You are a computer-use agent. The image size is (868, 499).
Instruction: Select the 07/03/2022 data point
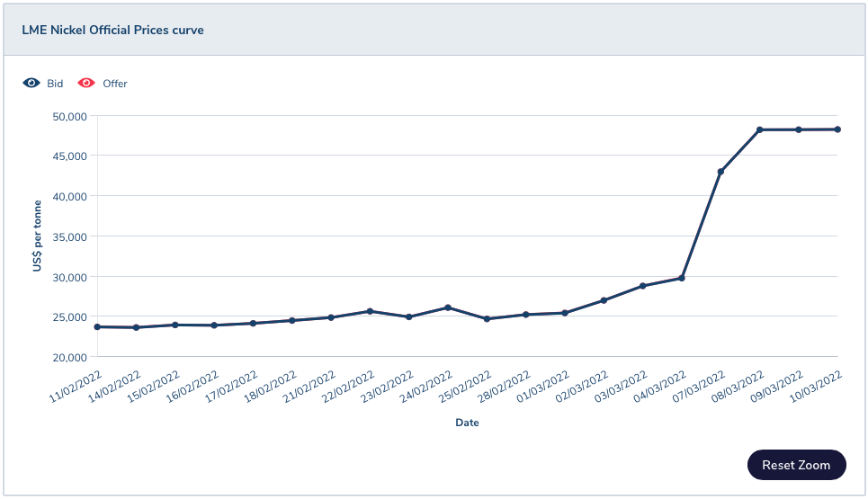tap(720, 172)
